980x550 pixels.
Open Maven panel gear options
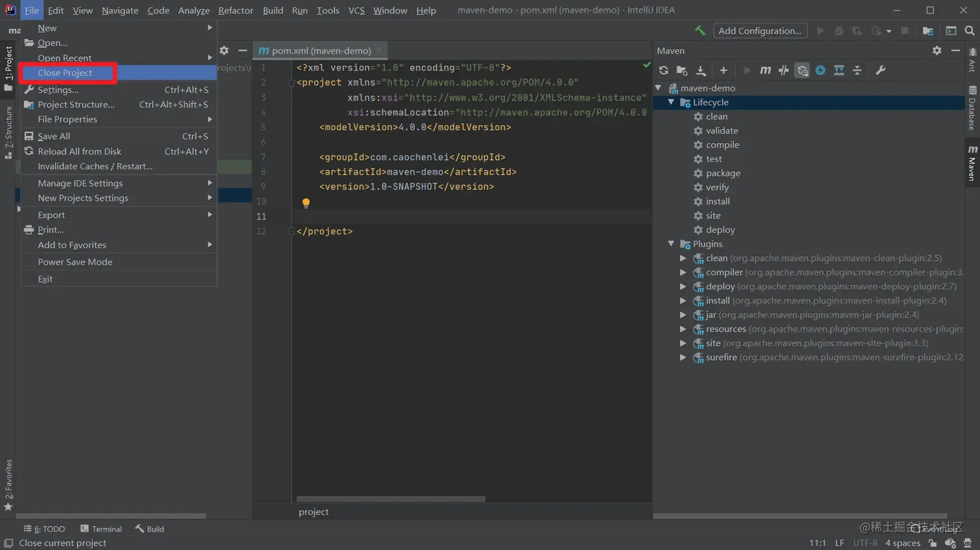click(x=937, y=50)
